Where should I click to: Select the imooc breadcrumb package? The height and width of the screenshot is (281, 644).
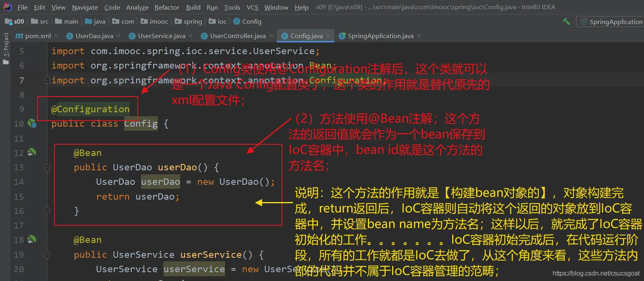154,21
